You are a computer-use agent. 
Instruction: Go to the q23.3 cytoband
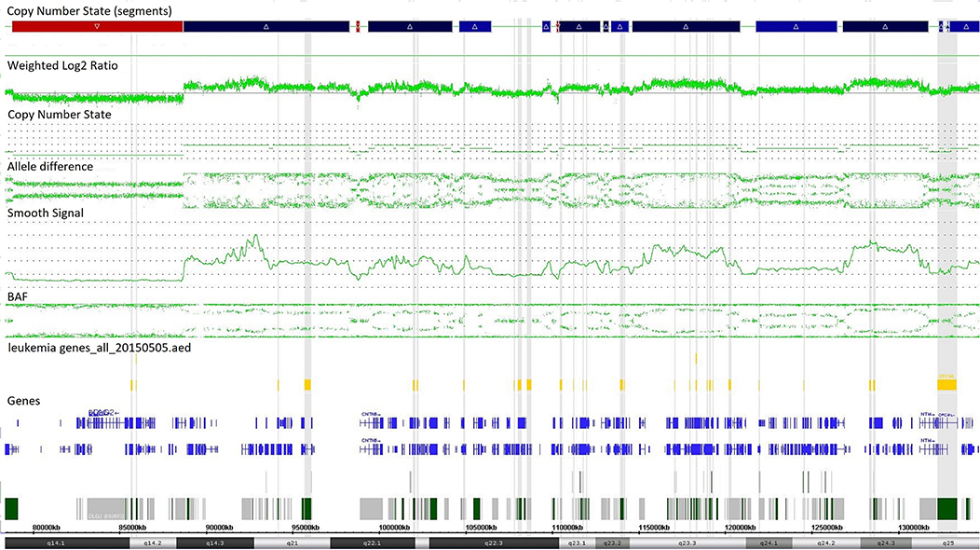687,543
